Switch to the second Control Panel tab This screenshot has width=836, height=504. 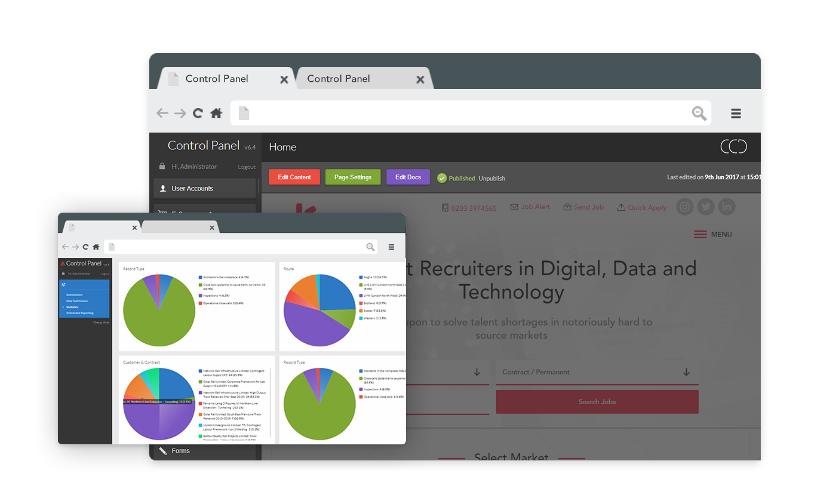point(339,79)
